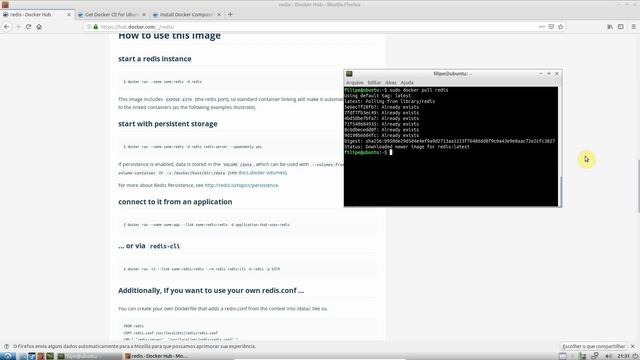Screen dimensions: 640x360
Task: Click power icon at taskbar end
Action: point(636,356)
